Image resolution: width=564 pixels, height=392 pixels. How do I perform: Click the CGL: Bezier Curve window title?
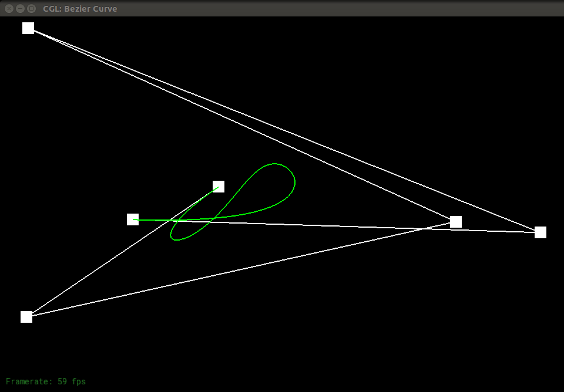(80, 9)
